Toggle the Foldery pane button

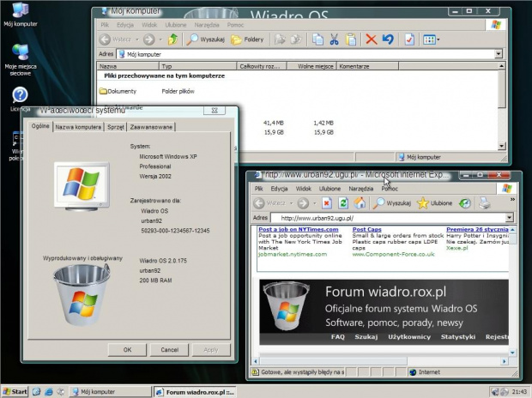247,39
